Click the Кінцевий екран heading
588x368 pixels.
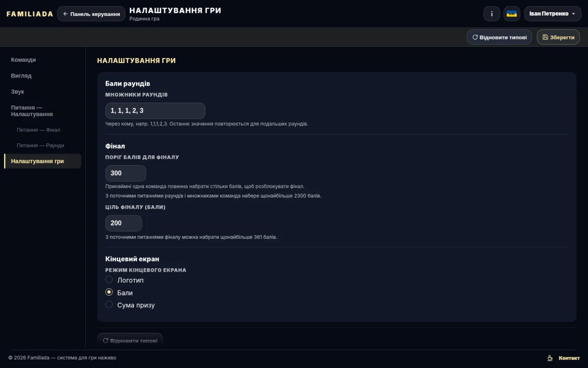pos(132,259)
